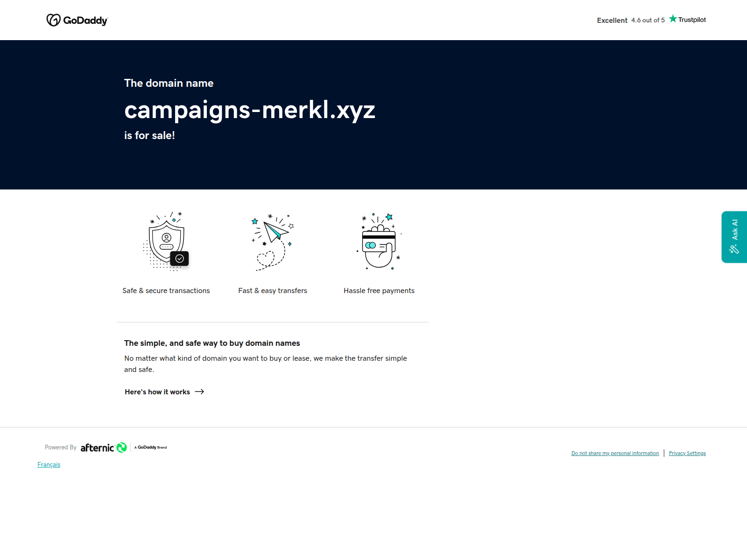
Task: Click Do not share my personal information
Action: (x=615, y=453)
